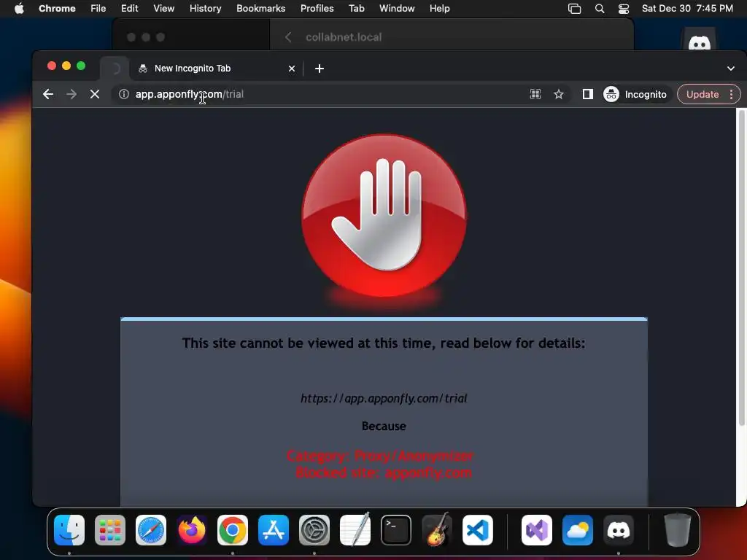Launch Safari from the Dock

[x=151, y=530]
